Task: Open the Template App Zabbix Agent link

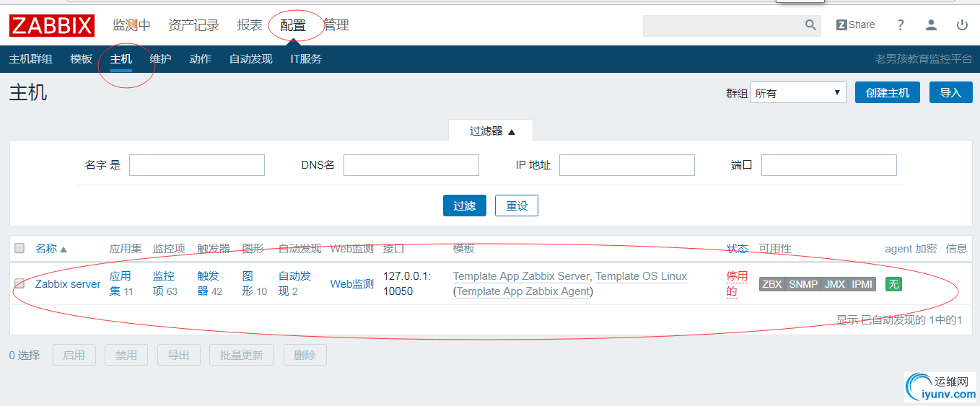Action: point(523,291)
